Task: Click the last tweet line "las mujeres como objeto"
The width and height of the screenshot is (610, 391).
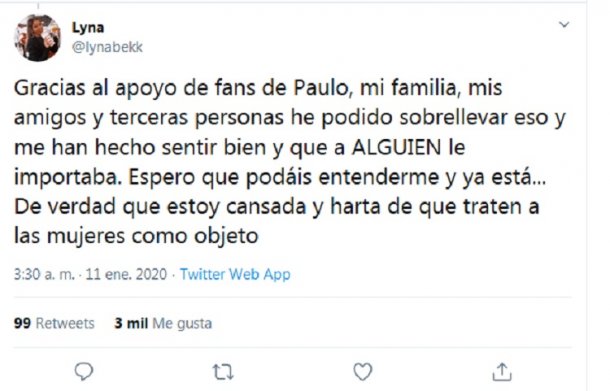Action: [x=136, y=236]
